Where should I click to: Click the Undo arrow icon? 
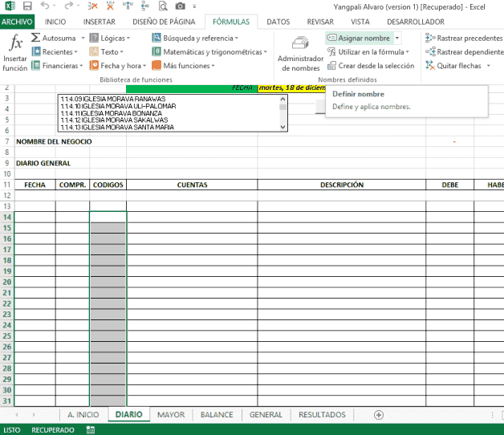45,6
